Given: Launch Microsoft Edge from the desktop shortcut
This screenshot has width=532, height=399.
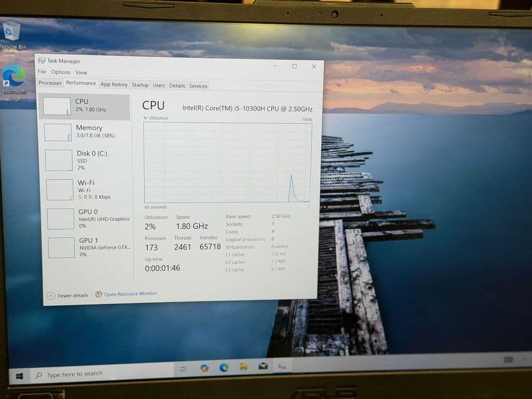Looking at the screenshot, I should [14, 83].
